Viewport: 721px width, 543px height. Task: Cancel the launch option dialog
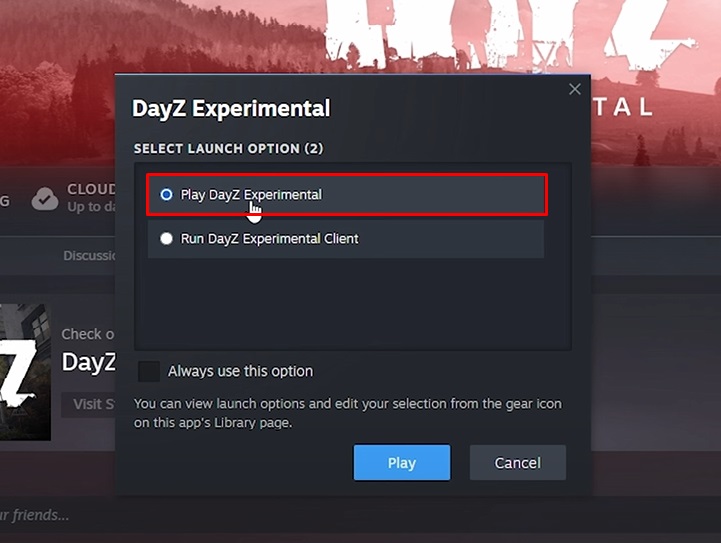518,463
